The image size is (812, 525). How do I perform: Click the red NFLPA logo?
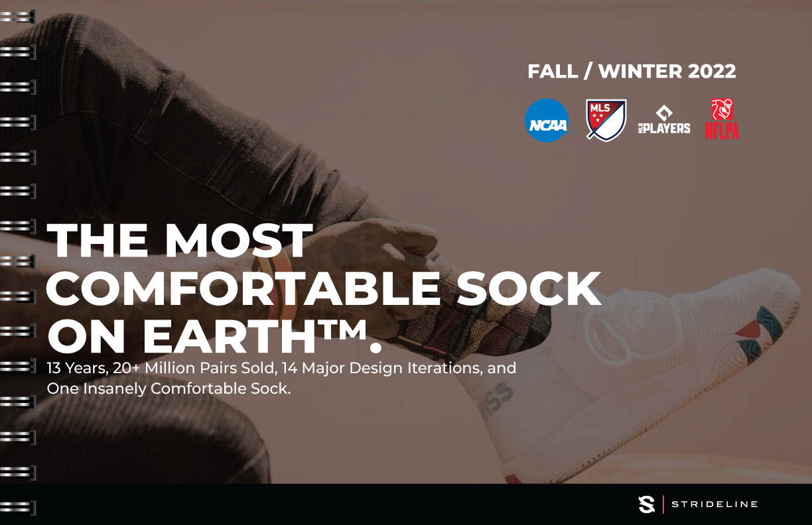tap(722, 119)
